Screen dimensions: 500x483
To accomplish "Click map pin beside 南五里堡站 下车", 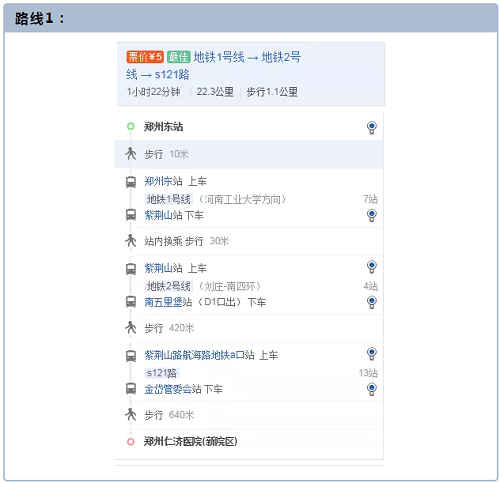I will point(371,302).
